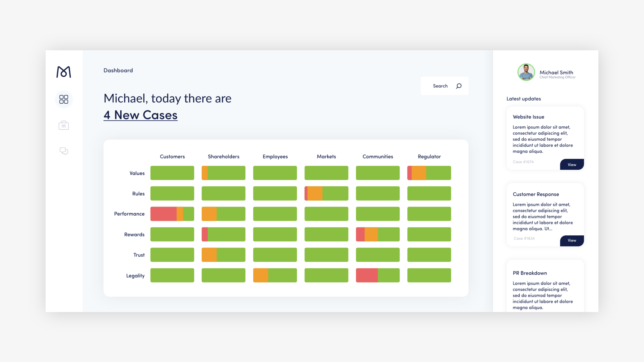Click Michael Smith's profile avatar
This screenshot has width=644, height=362.
pyautogui.click(x=526, y=72)
